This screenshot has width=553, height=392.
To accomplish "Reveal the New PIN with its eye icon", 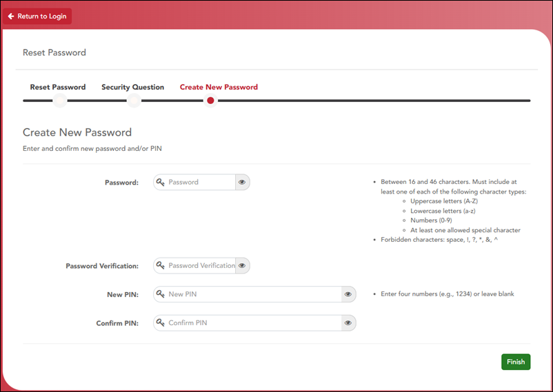I will point(348,294).
